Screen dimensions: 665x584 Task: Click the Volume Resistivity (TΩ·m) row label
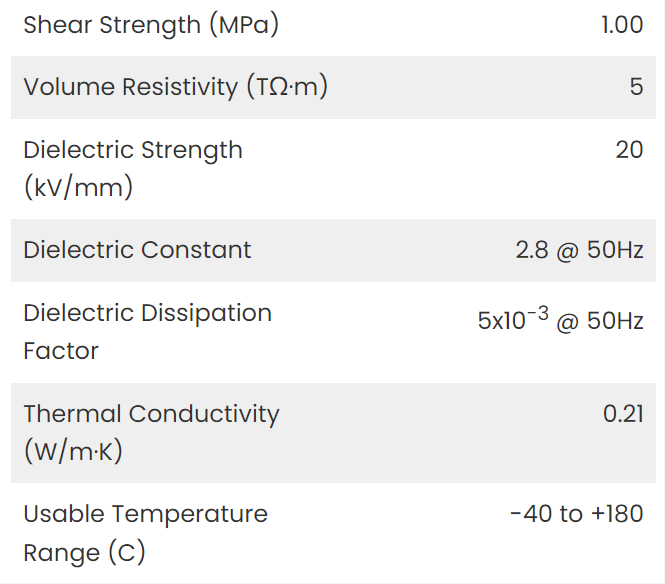point(176,87)
